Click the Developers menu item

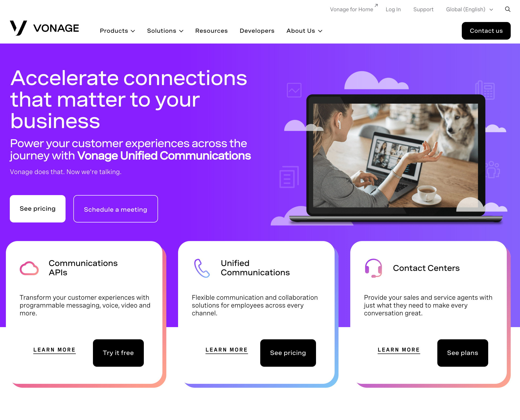pyautogui.click(x=257, y=30)
